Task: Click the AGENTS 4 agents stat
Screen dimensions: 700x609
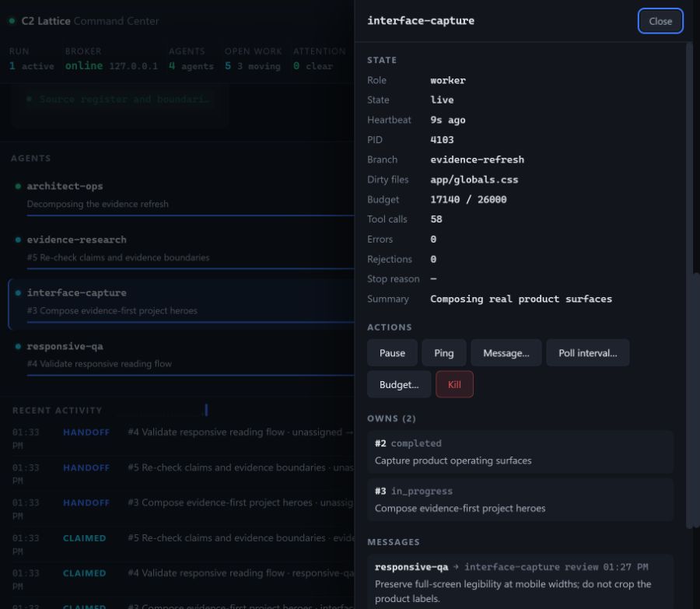Action: click(191, 59)
